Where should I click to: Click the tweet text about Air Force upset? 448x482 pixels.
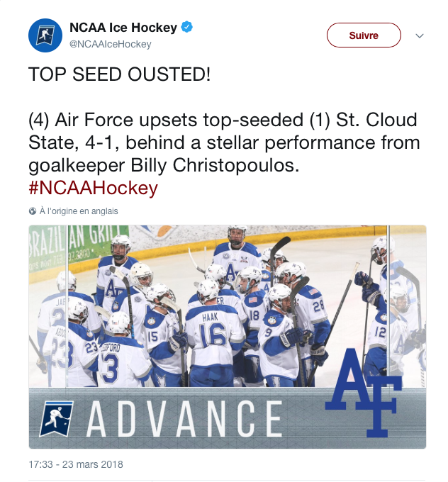(224, 142)
